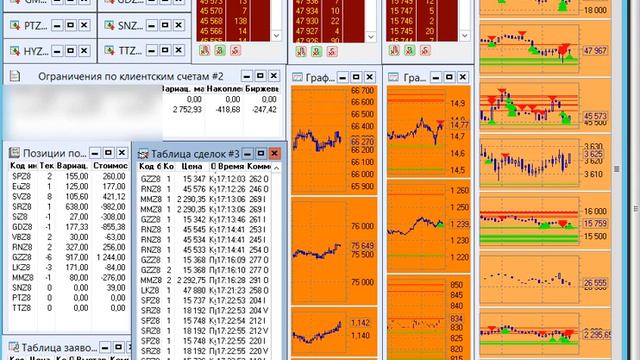Click the Таблица сделок #3 title icon

click(x=143, y=154)
